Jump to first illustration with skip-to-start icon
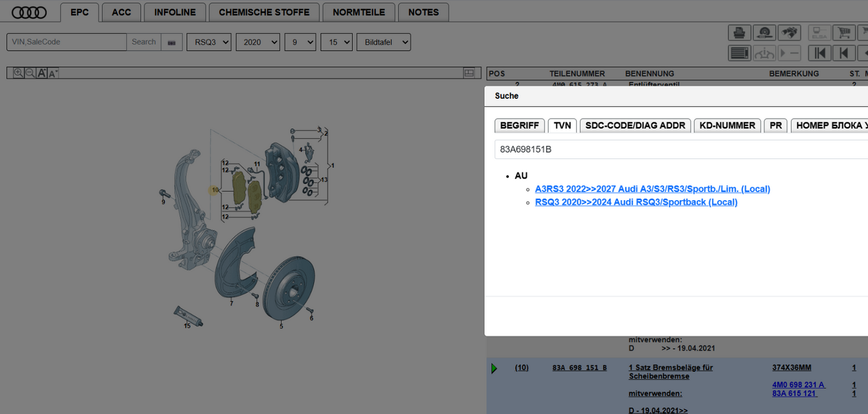Image resolution: width=868 pixels, height=414 pixels. [819, 53]
